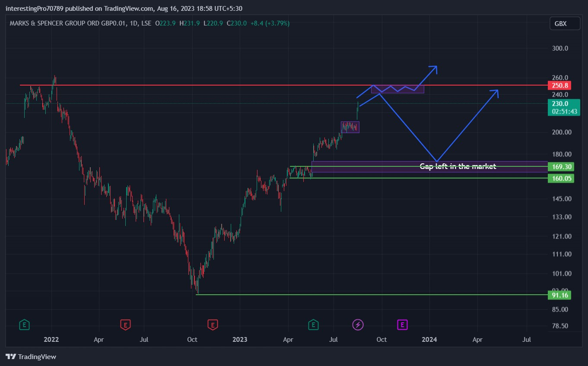
Task: Click the open value O223.9
Action: [x=165, y=23]
